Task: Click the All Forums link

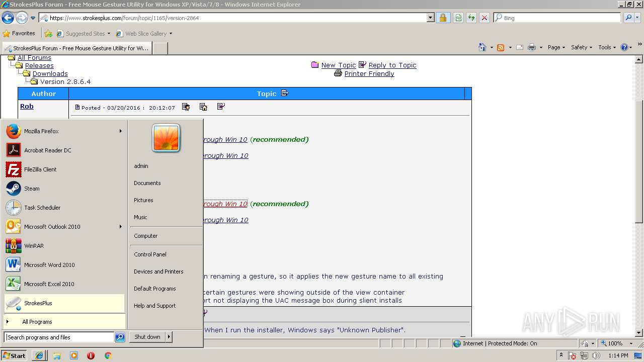Action: (x=34, y=58)
